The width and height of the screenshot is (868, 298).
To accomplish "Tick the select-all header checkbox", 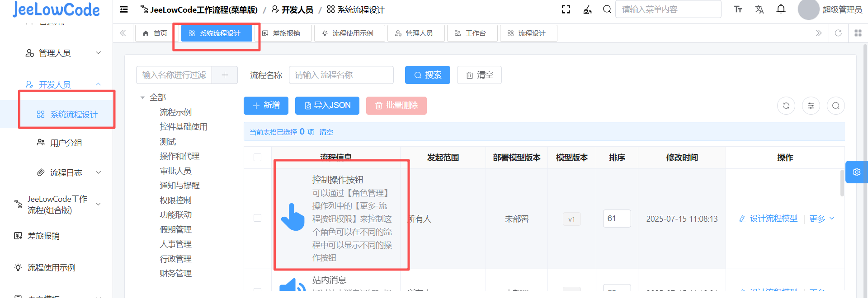I will point(258,158).
